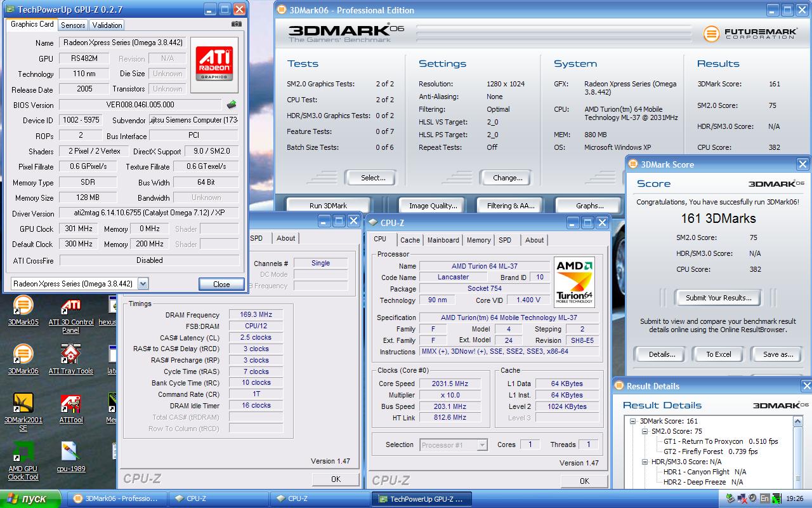Click AMD Turion 64 logo in CPU-Z

[574, 281]
